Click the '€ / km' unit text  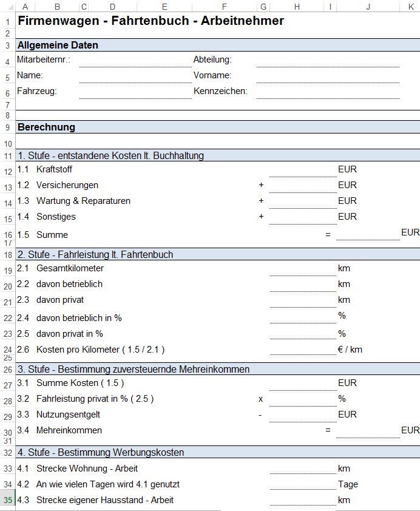click(x=350, y=350)
